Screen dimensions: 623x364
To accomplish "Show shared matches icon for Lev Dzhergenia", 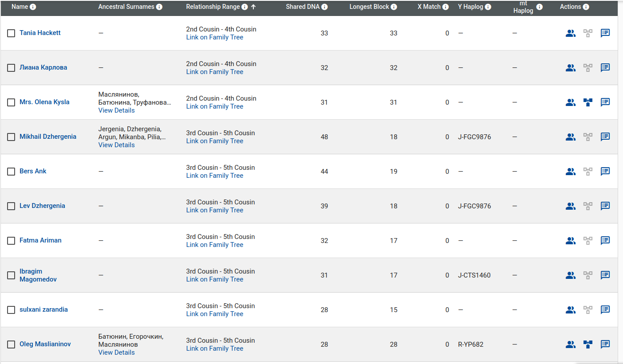I will (x=571, y=206).
